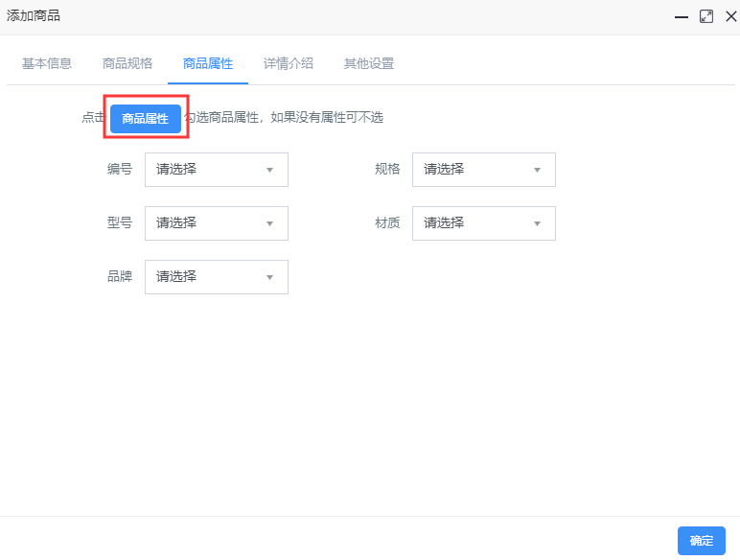Click the blue 商品属性 button
The width and height of the screenshot is (740, 560).
146,119
